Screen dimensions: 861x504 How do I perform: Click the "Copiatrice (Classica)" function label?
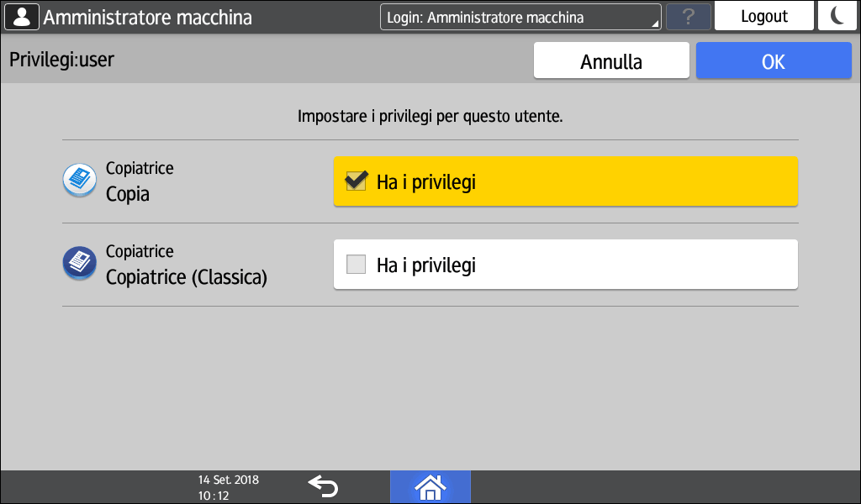coord(186,276)
